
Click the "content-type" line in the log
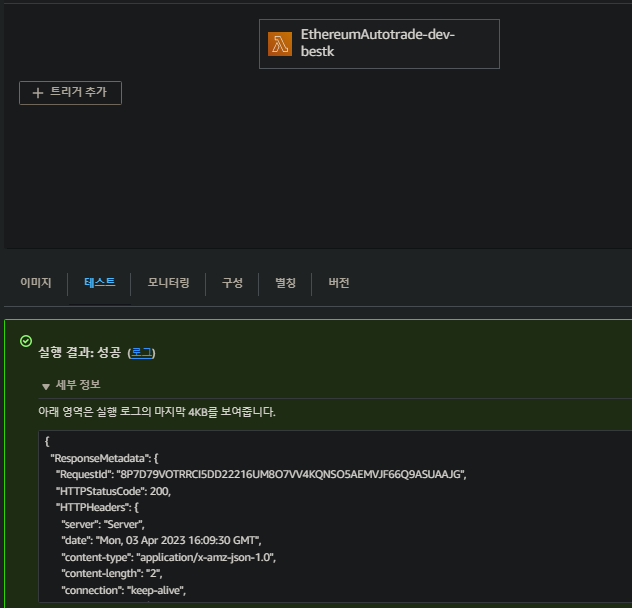(168, 557)
